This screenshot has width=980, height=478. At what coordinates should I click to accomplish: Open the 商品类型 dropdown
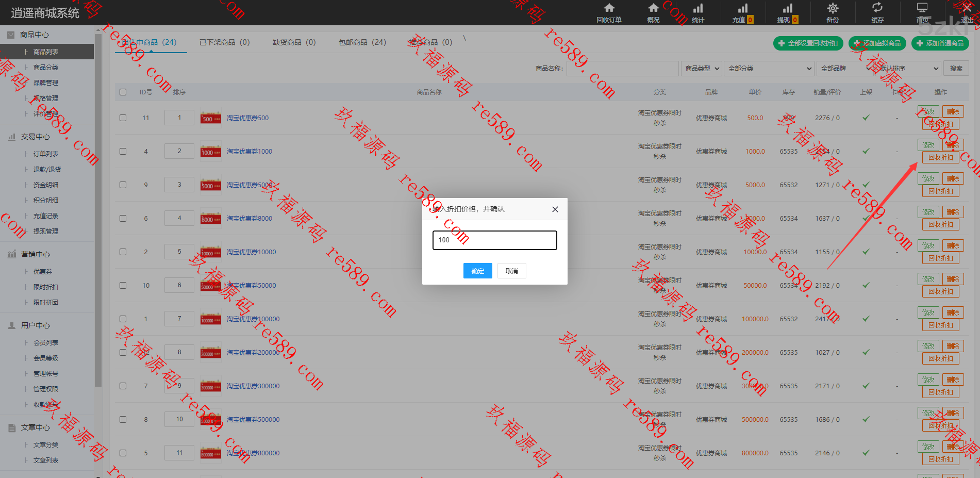[702, 69]
